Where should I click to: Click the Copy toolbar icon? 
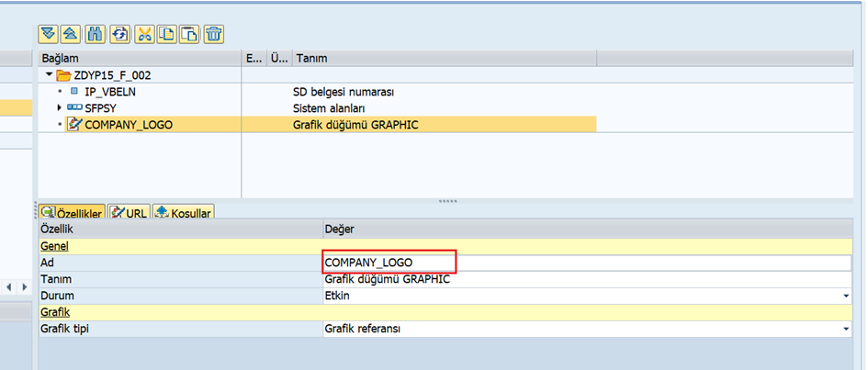click(x=166, y=35)
